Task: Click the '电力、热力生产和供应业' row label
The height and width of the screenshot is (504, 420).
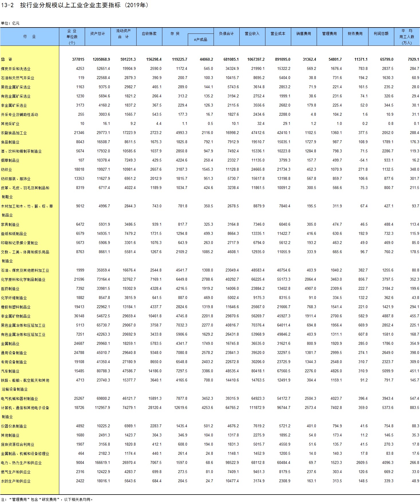Action: (x=21, y=463)
